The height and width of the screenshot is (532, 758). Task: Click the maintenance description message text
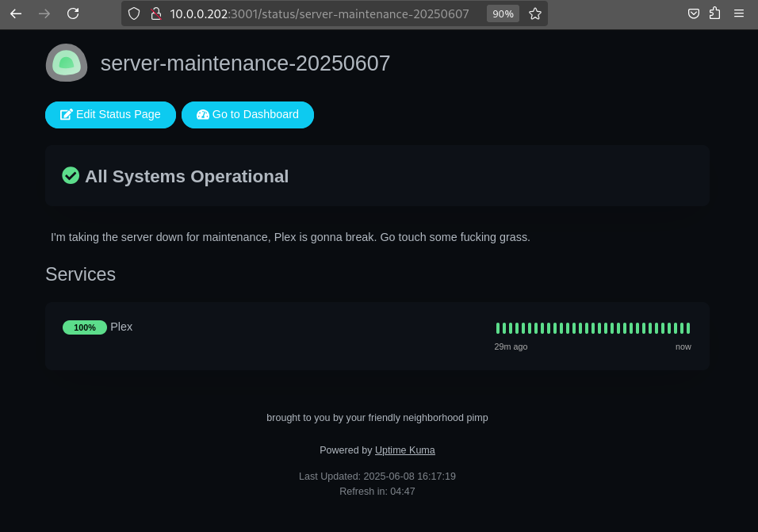pyautogui.click(x=290, y=237)
